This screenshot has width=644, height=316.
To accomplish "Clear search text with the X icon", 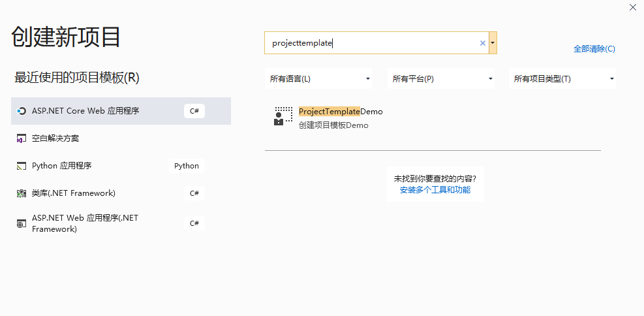I will click(483, 43).
